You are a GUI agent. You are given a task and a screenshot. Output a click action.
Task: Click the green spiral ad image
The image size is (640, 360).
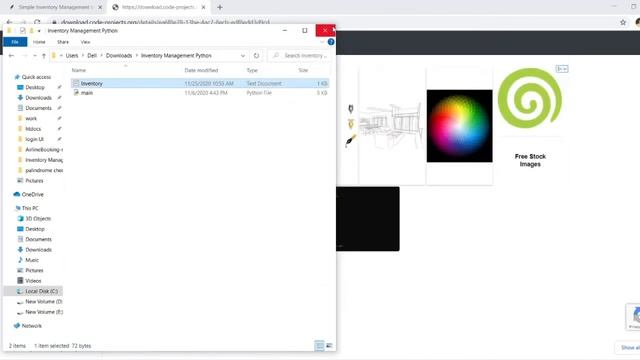click(x=530, y=98)
